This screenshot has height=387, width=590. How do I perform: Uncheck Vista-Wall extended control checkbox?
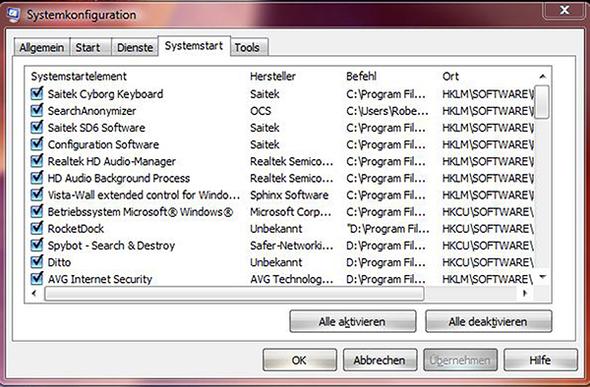[x=36, y=195]
